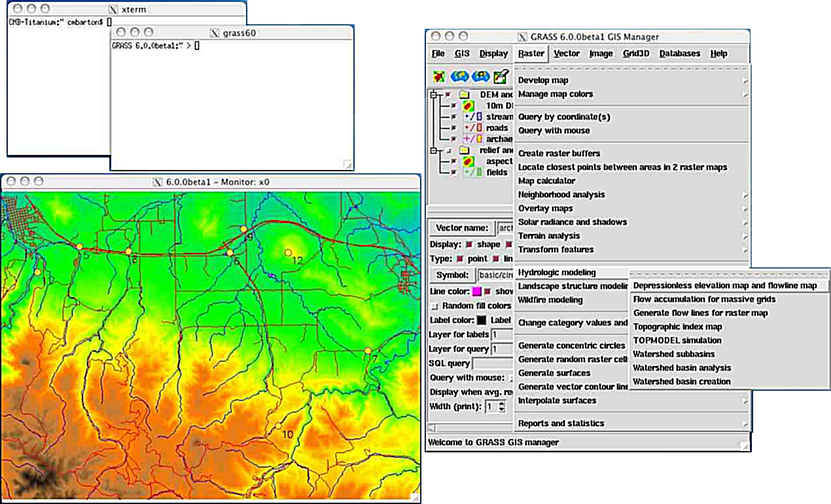Image resolution: width=831 pixels, height=504 pixels.
Task: Open the magenta Line color swatch
Action: click(476, 292)
